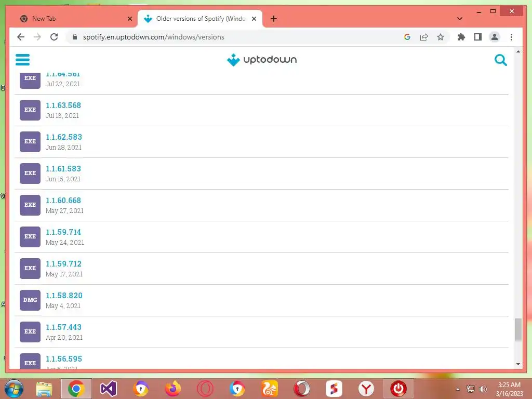
Task: Close the New Tab tab
Action: [x=129, y=19]
